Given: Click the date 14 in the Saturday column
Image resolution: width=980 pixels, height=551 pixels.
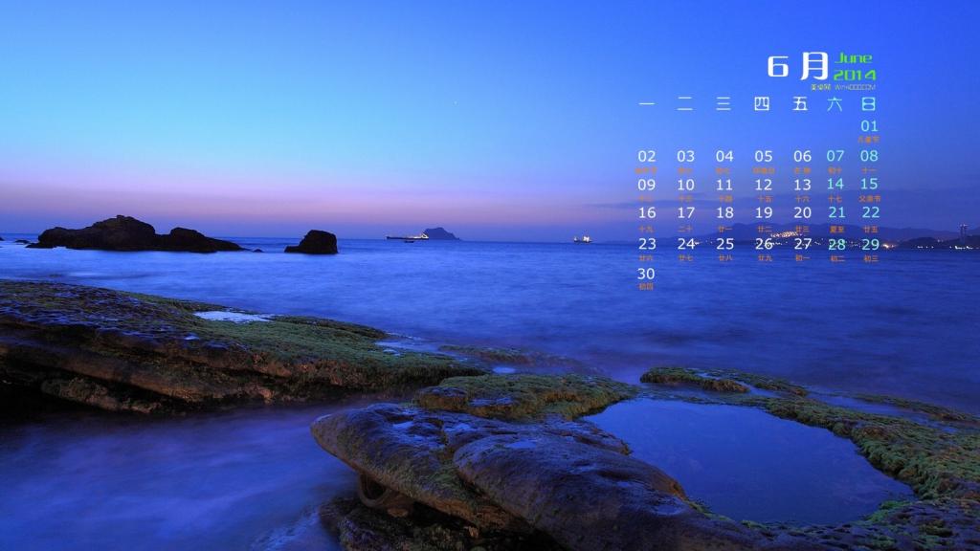Looking at the screenshot, I should pyautogui.click(x=835, y=185).
